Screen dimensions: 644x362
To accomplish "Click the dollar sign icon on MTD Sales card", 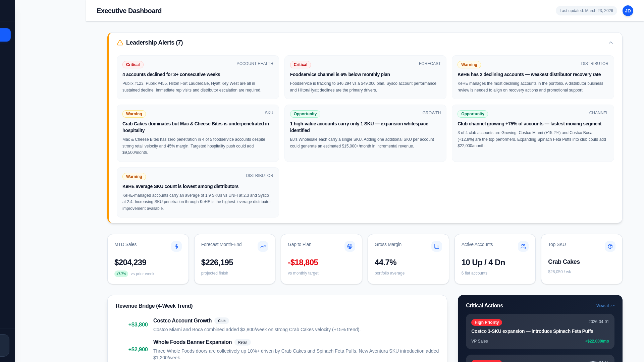I will click(x=176, y=246).
